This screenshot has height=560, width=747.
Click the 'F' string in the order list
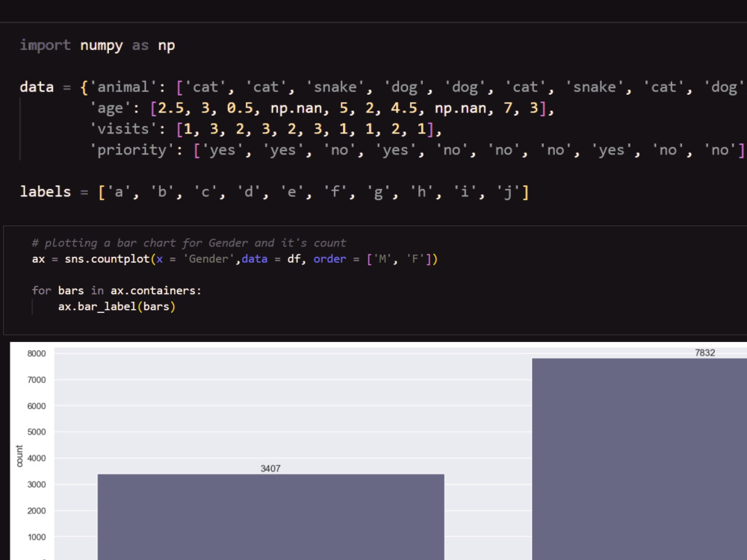tap(415, 259)
